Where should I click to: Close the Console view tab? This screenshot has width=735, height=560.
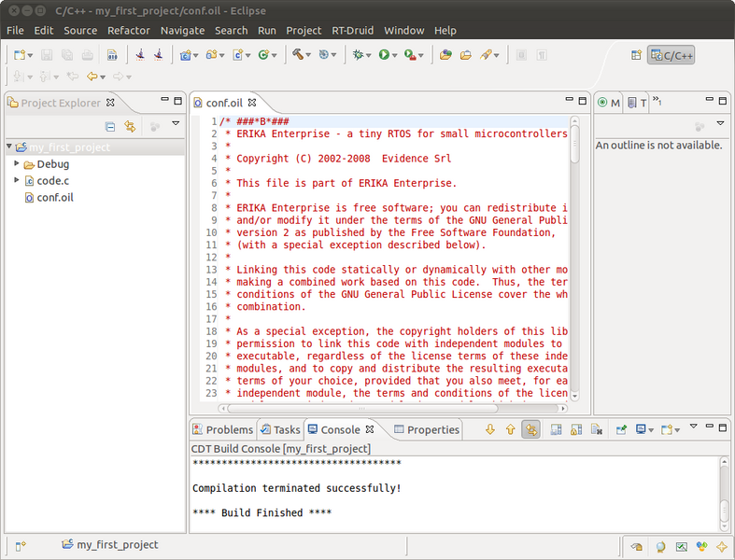pyautogui.click(x=370, y=429)
